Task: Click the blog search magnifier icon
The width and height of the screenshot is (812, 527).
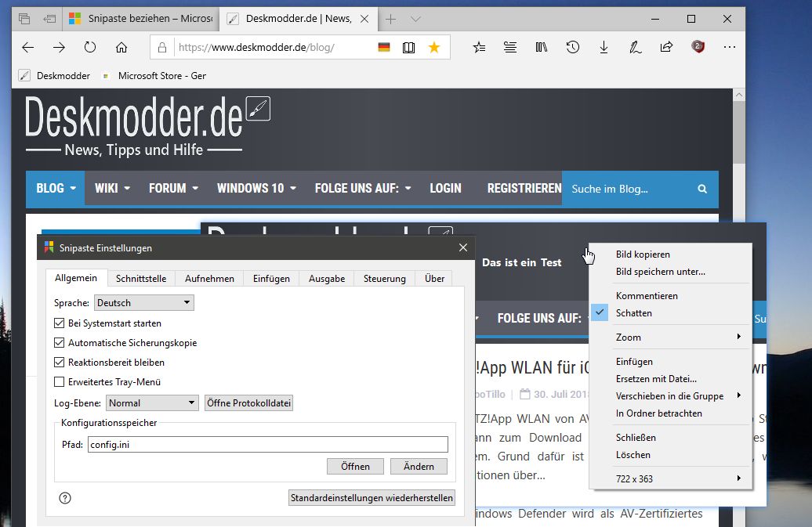Action: pyautogui.click(x=702, y=189)
